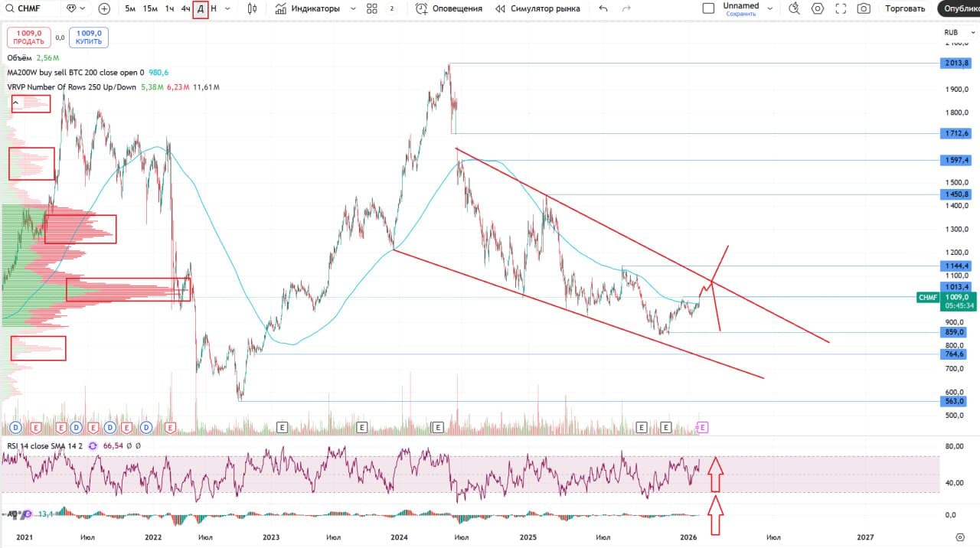Expand the Unnamed layout dropdown arrow
The image size is (980, 548).
coord(770,8)
